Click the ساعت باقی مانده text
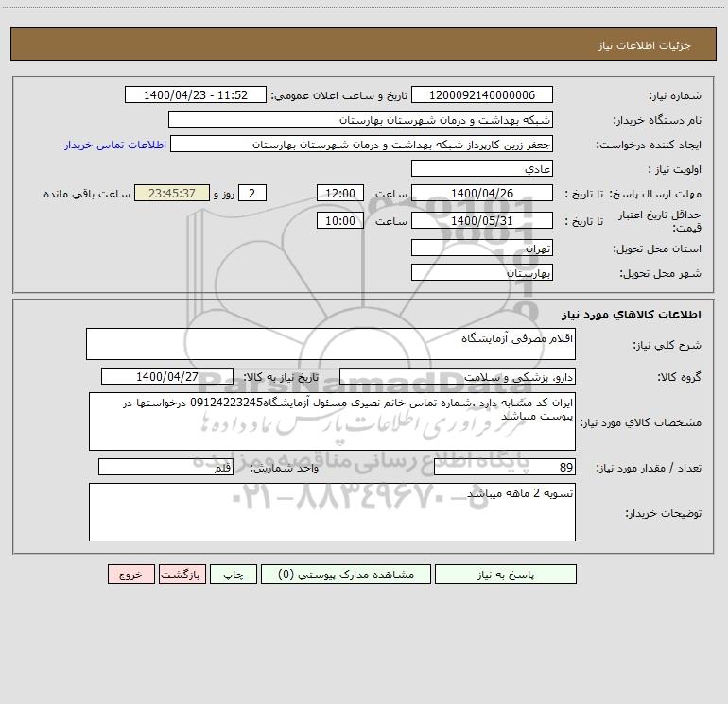 tap(87, 194)
